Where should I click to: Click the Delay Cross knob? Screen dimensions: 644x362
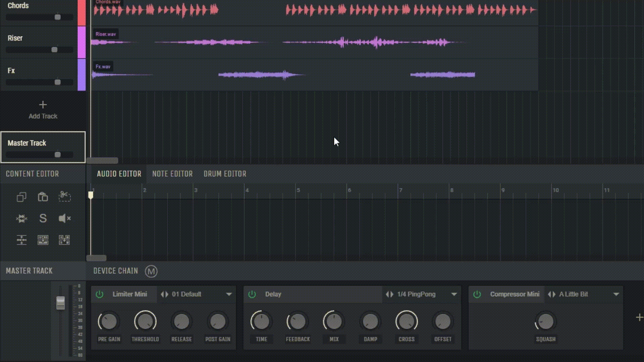point(407,322)
